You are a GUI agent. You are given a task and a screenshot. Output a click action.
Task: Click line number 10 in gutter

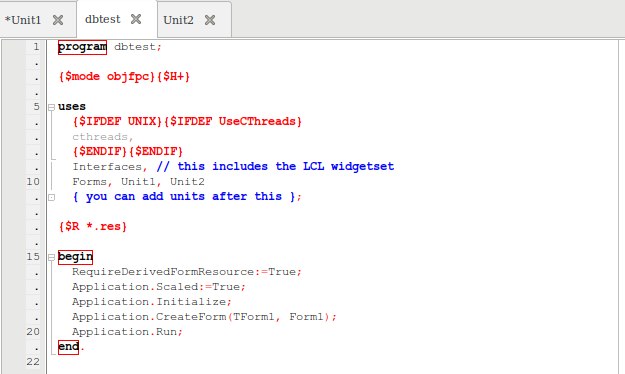(33, 182)
